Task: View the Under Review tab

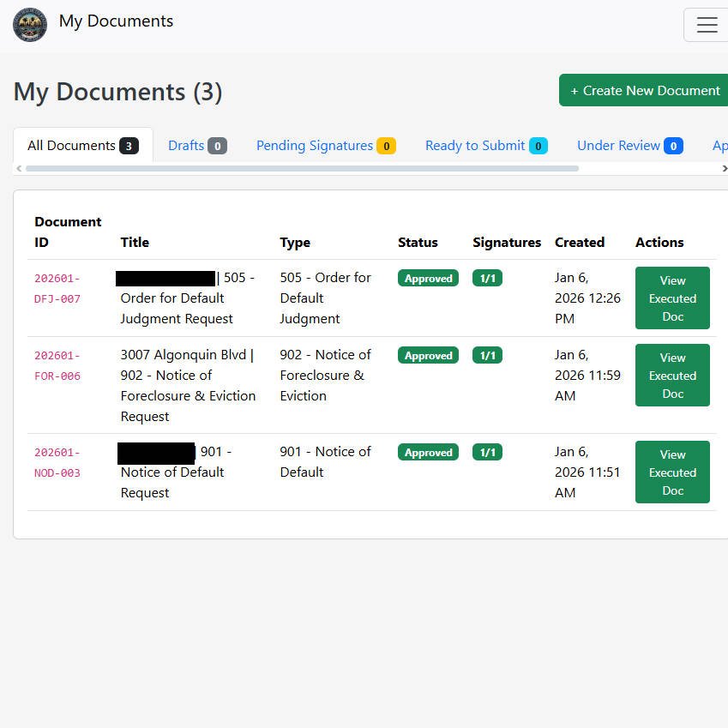Action: [618, 145]
